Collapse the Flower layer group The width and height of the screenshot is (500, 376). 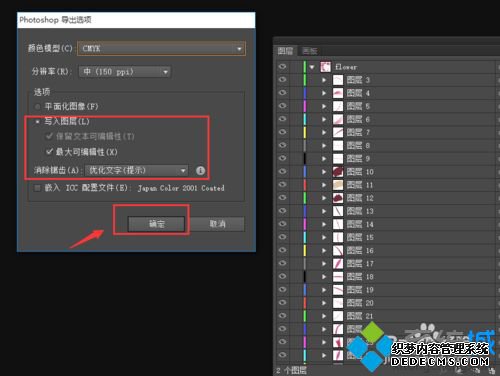pyautogui.click(x=312, y=67)
